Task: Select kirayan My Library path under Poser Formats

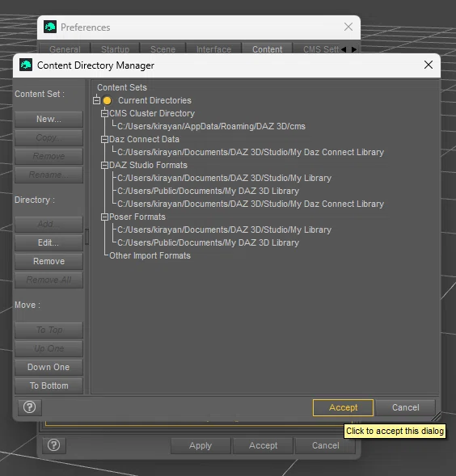Action: [224, 230]
